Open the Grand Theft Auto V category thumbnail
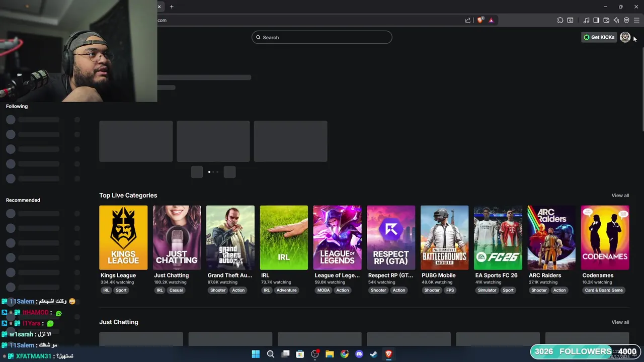Screen dimensions: 644x362 (x=230, y=237)
